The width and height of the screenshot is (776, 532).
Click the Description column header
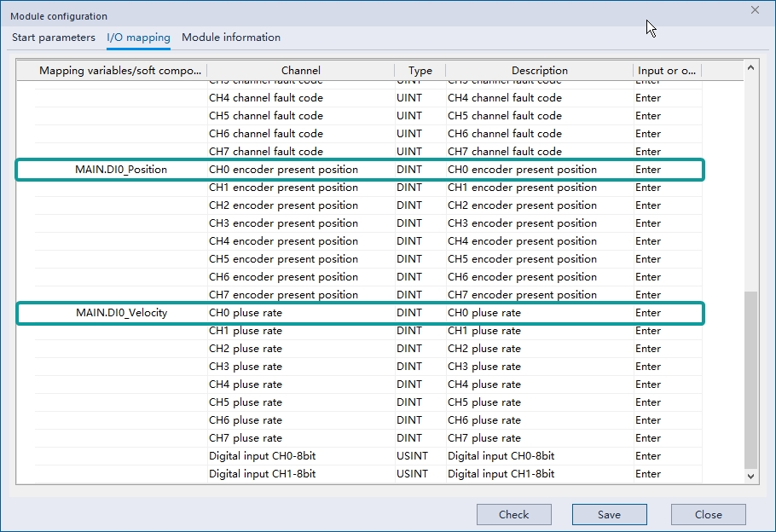(x=540, y=71)
